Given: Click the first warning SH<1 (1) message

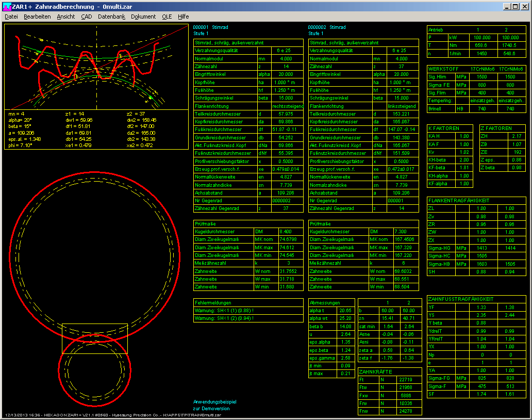Looking at the screenshot, I should coord(224,311).
